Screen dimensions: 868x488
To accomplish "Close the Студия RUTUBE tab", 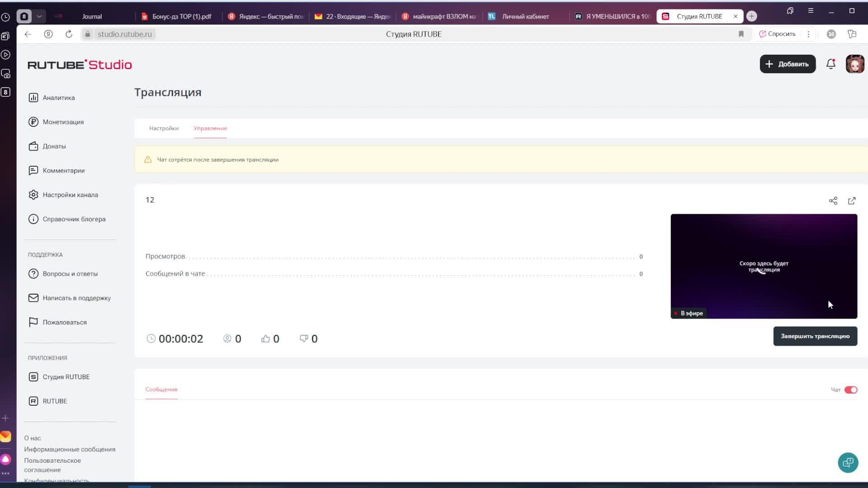I will pyautogui.click(x=736, y=16).
